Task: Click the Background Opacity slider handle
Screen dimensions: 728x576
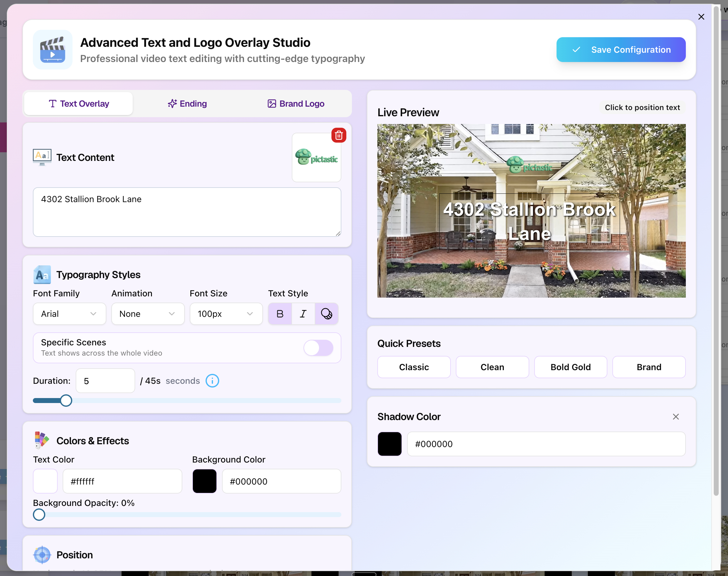Action: (39, 515)
